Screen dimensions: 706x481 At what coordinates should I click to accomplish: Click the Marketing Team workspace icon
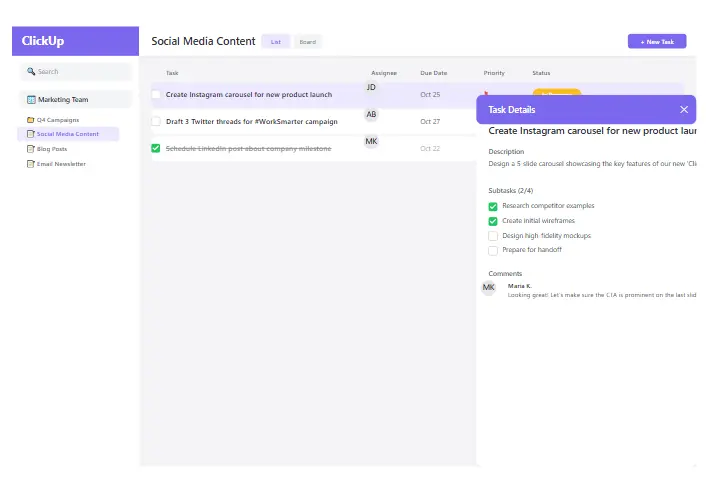coord(31,100)
